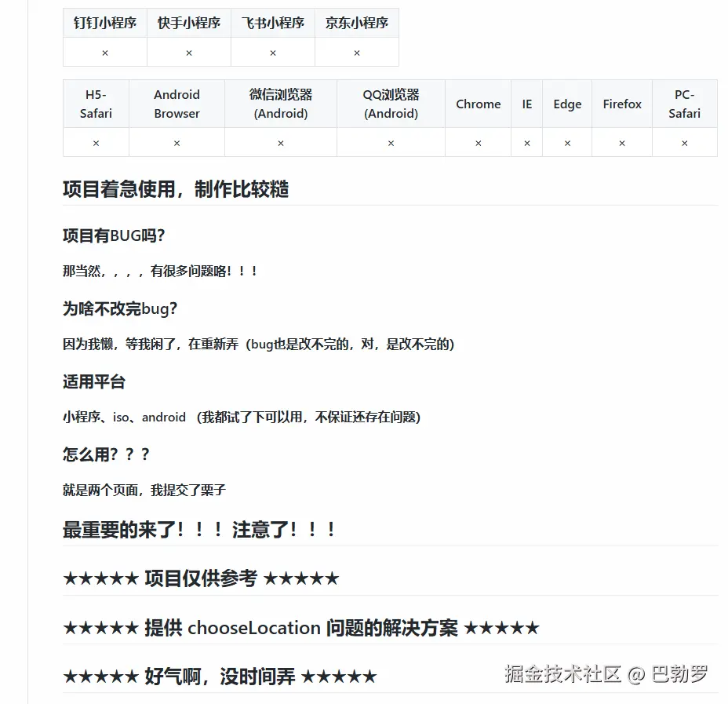Click the Android Browser column header
This screenshot has width=728, height=704.
point(177,104)
